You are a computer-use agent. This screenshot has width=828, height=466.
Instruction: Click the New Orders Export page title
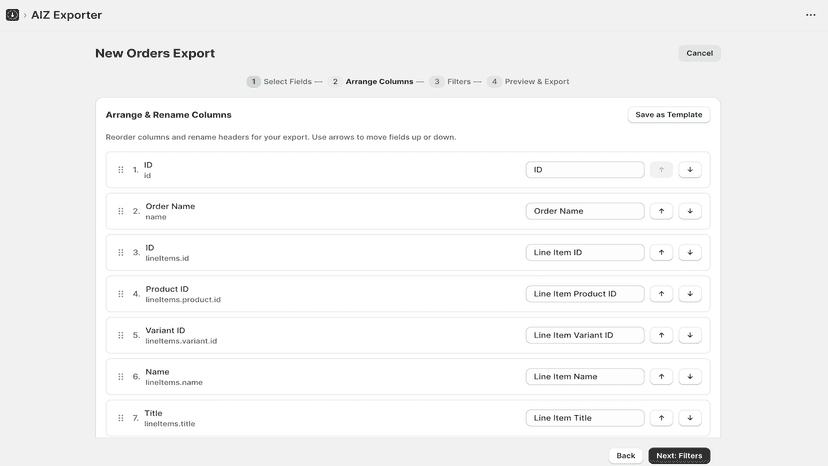tap(155, 53)
